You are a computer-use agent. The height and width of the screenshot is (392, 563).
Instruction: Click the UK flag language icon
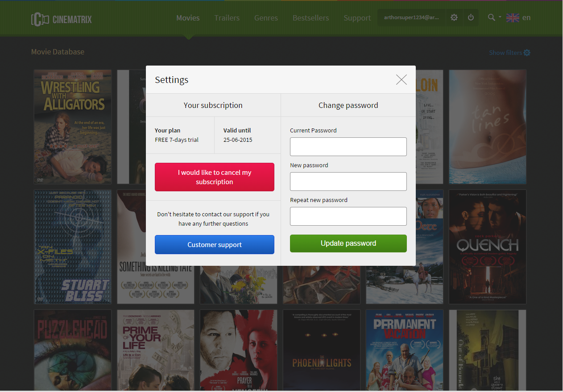coord(513,18)
